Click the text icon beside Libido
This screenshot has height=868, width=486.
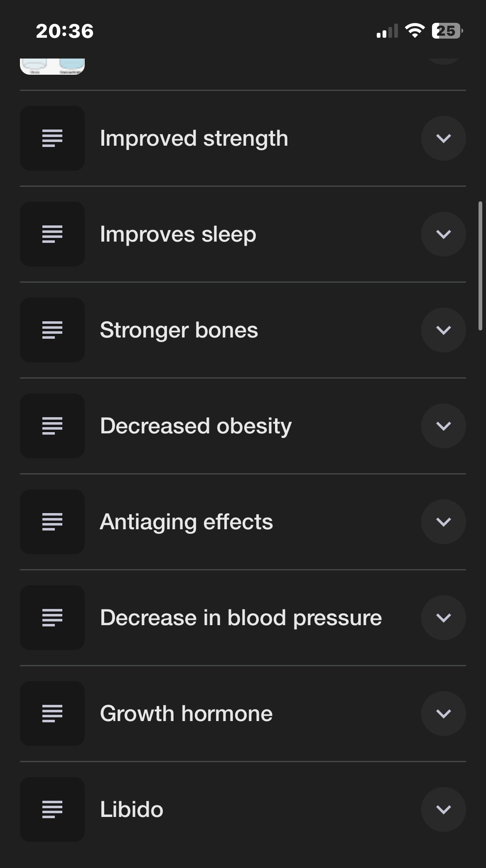[52, 809]
